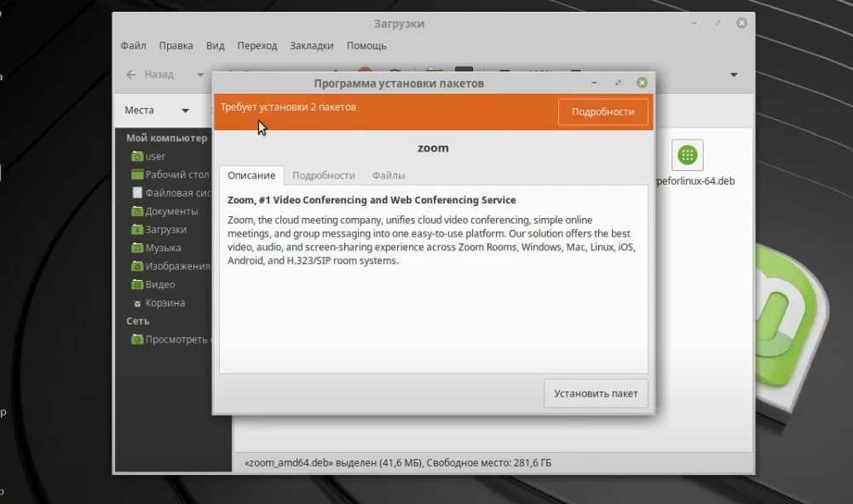Collapse the Мой компьютер sidebar section

166,138
